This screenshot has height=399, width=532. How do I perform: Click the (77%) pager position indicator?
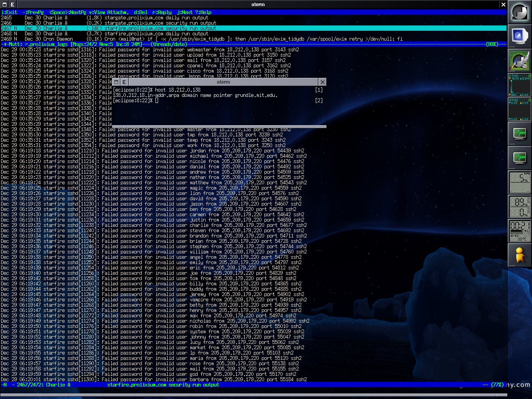point(497,385)
